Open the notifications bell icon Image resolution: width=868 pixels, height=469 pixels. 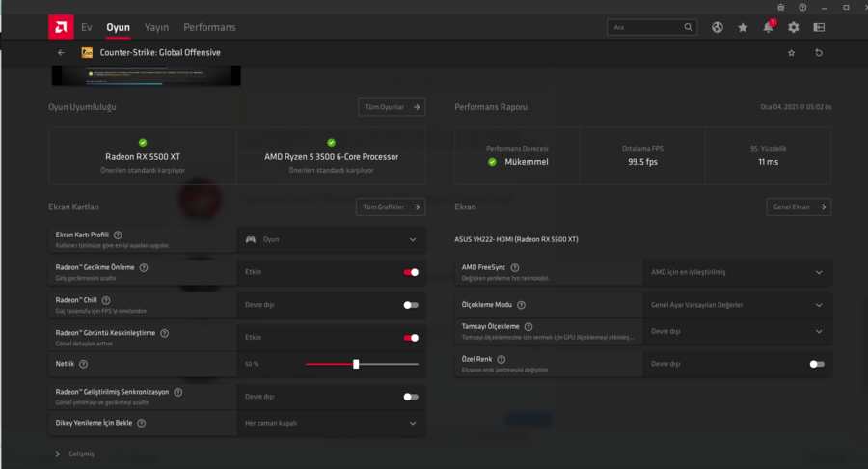(768, 27)
